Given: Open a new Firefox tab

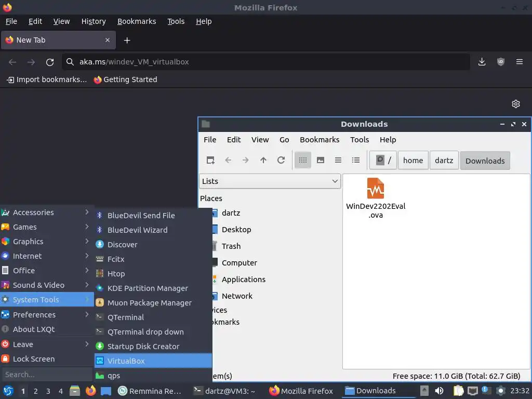Looking at the screenshot, I should 127,41.
